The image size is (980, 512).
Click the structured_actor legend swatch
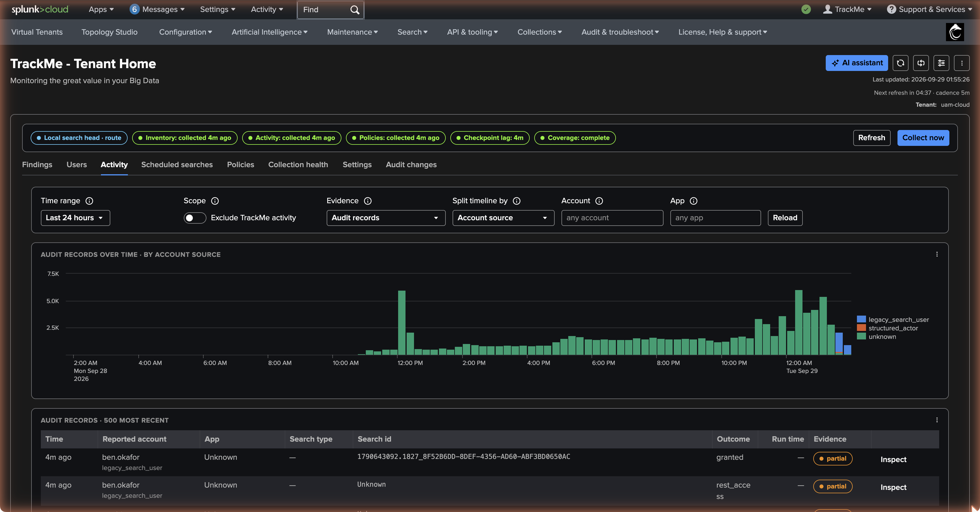tap(861, 328)
